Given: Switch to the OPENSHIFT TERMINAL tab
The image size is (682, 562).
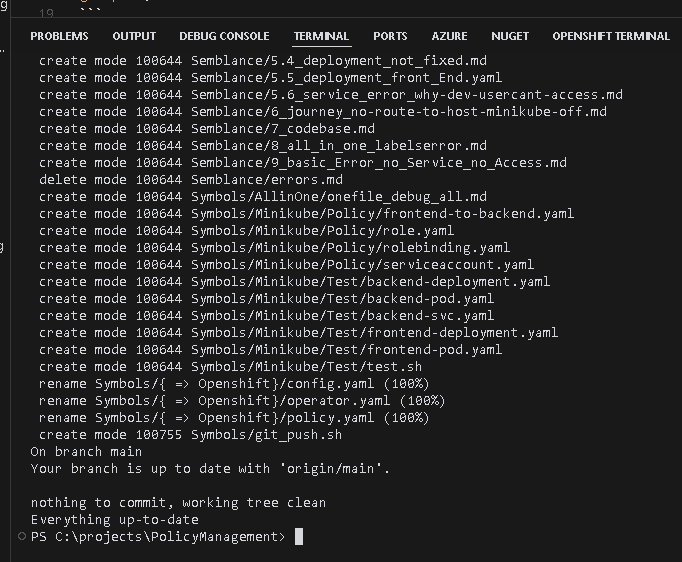Looking at the screenshot, I should coord(611,36).
